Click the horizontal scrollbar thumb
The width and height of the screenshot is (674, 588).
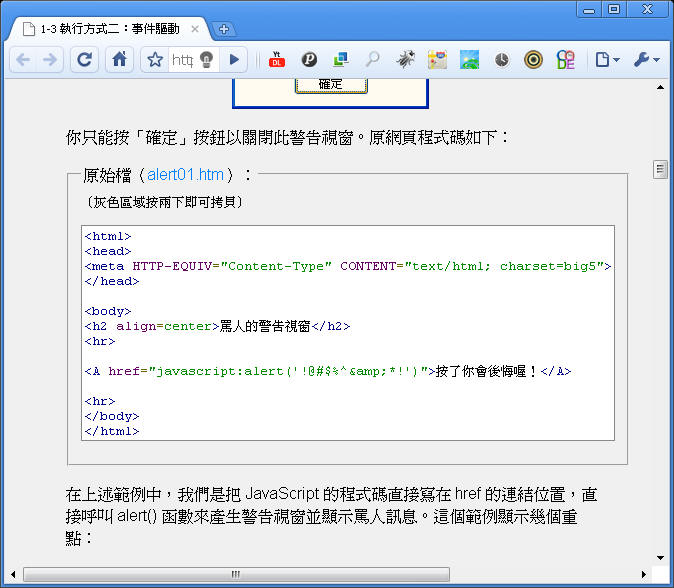pos(235,574)
